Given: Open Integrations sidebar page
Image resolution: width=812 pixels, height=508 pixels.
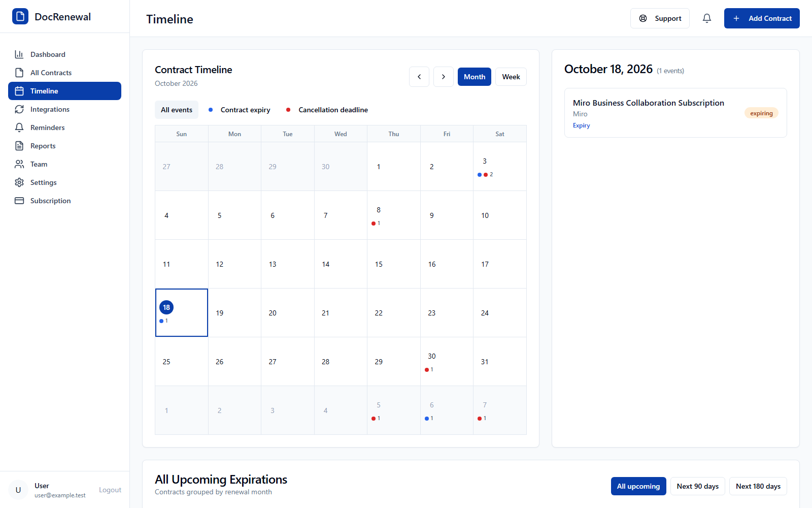Looking at the screenshot, I should 64,109.
